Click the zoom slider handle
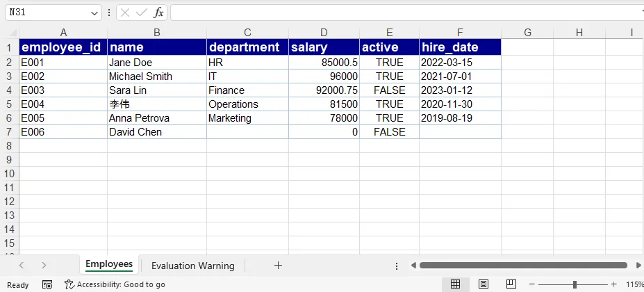The image size is (644, 292). 575,284
